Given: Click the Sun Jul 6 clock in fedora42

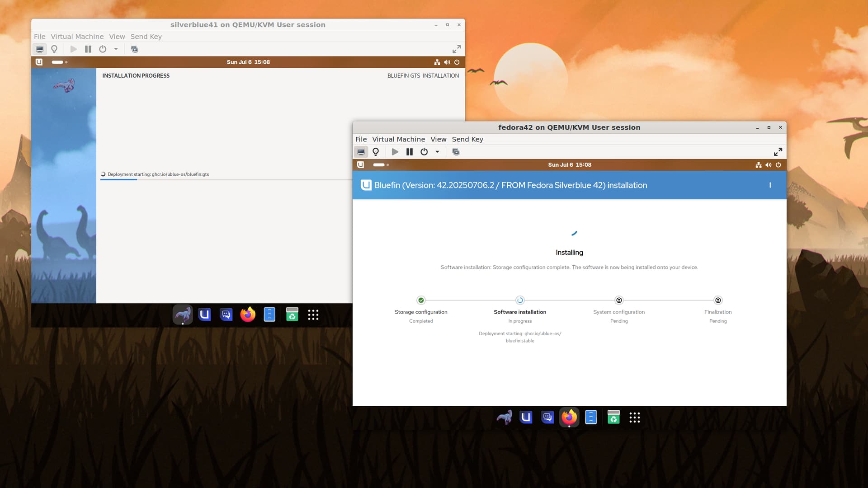Looking at the screenshot, I should (569, 165).
